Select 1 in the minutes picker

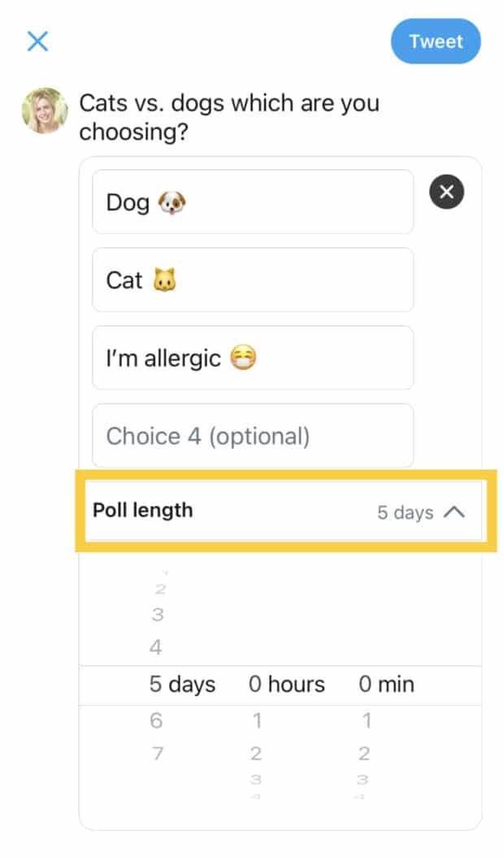point(367,721)
